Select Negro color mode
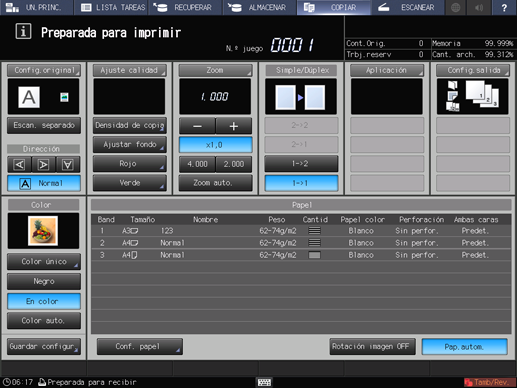Image resolution: width=517 pixels, height=388 pixels. (x=44, y=281)
